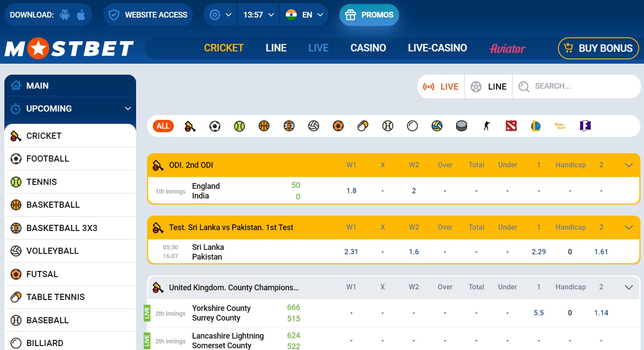Pick W1 odds 1.8 for England
The image size is (644, 350).
tap(351, 191)
